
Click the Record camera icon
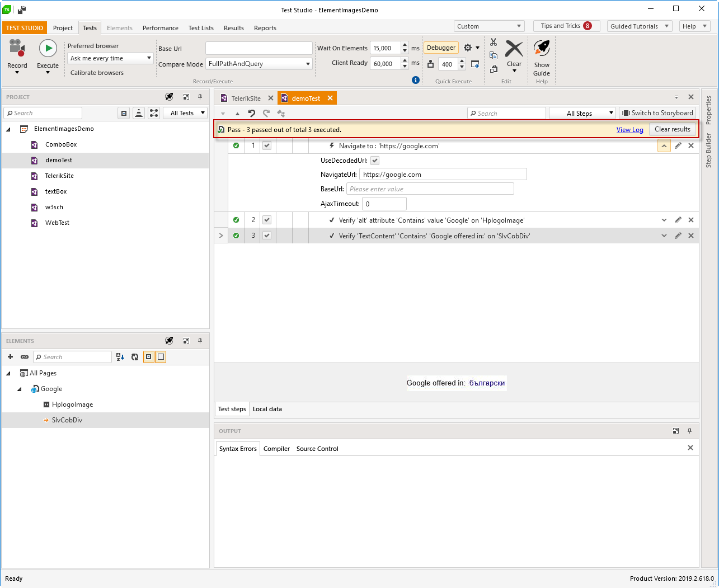point(17,48)
